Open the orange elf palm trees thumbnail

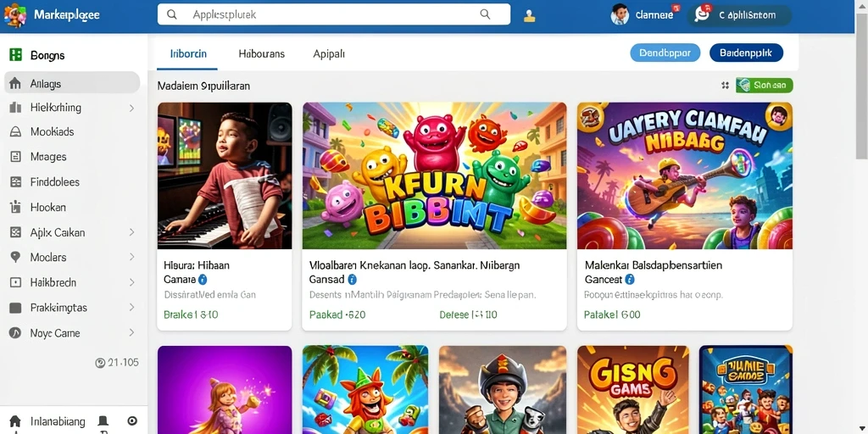pos(365,390)
